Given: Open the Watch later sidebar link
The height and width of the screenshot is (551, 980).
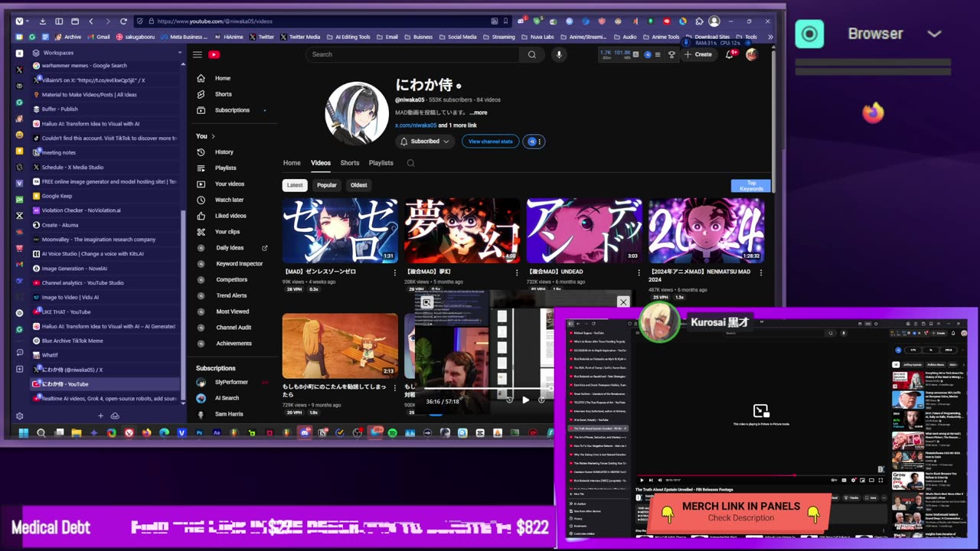Looking at the screenshot, I should (229, 200).
